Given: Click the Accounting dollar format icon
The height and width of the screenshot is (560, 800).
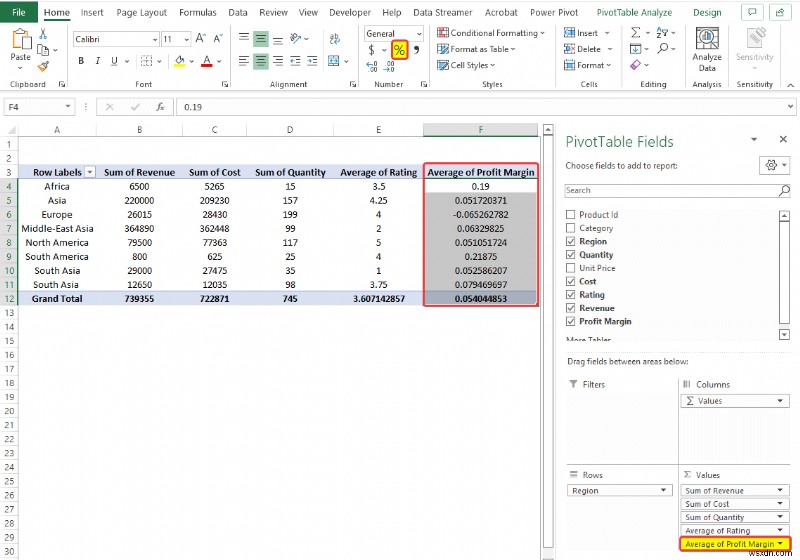Looking at the screenshot, I should [x=371, y=49].
